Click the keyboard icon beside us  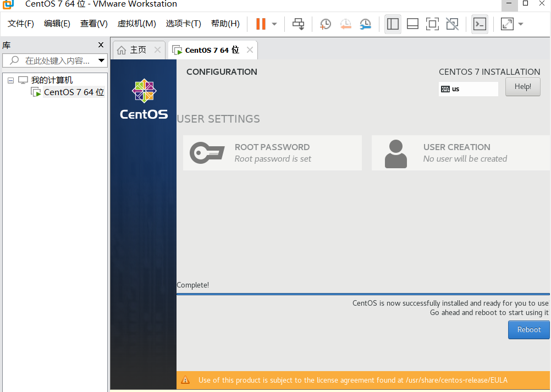tap(445, 89)
